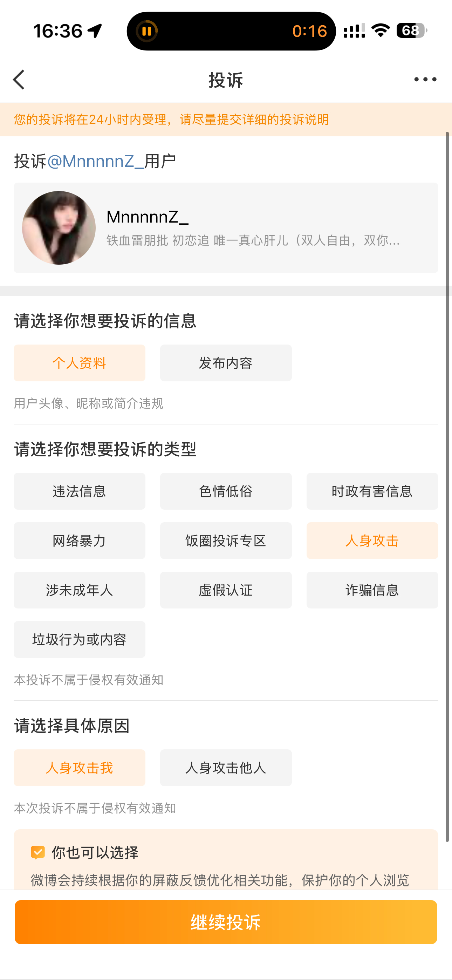452x980 pixels.
Task: Pick 时政有害信息 complaint type
Action: pyautogui.click(x=372, y=491)
